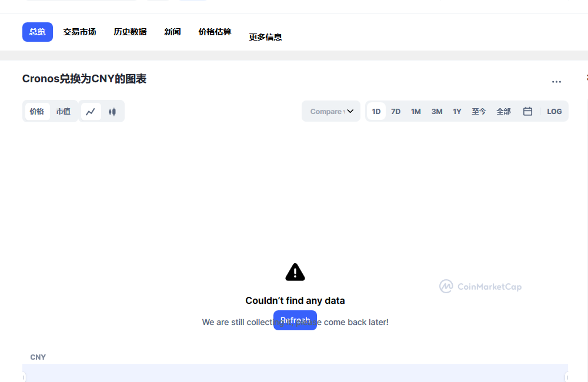Open the calendar date picker

click(527, 111)
